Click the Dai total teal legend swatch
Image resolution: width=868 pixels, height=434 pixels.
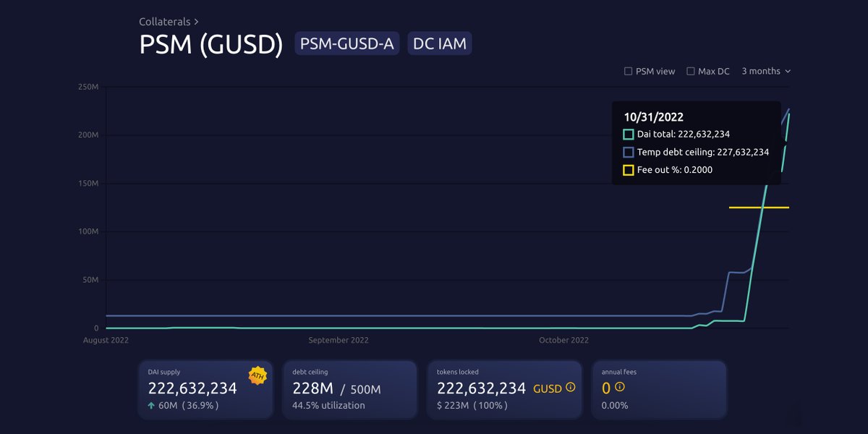[628, 135]
